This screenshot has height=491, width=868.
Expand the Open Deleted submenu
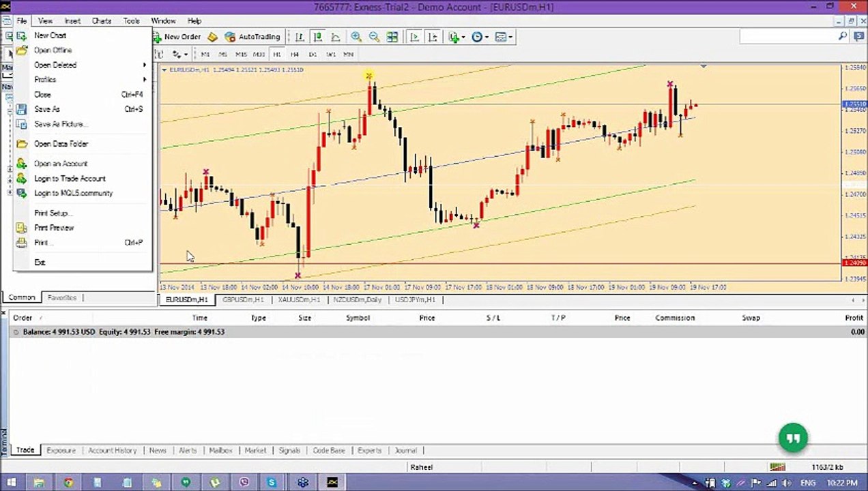point(82,65)
